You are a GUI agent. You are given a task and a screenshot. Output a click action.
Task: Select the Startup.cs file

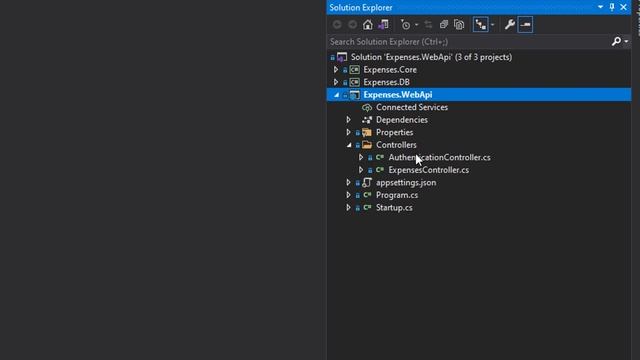(394, 208)
